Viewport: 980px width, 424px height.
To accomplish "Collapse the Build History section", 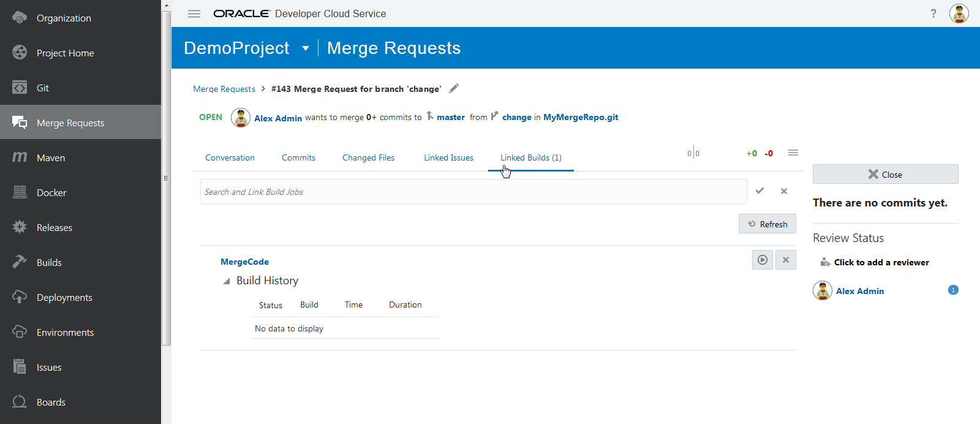I will tap(227, 281).
